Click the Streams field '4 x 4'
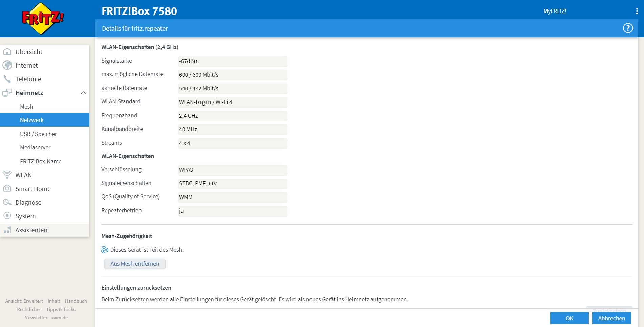The width and height of the screenshot is (644, 327). tap(233, 143)
